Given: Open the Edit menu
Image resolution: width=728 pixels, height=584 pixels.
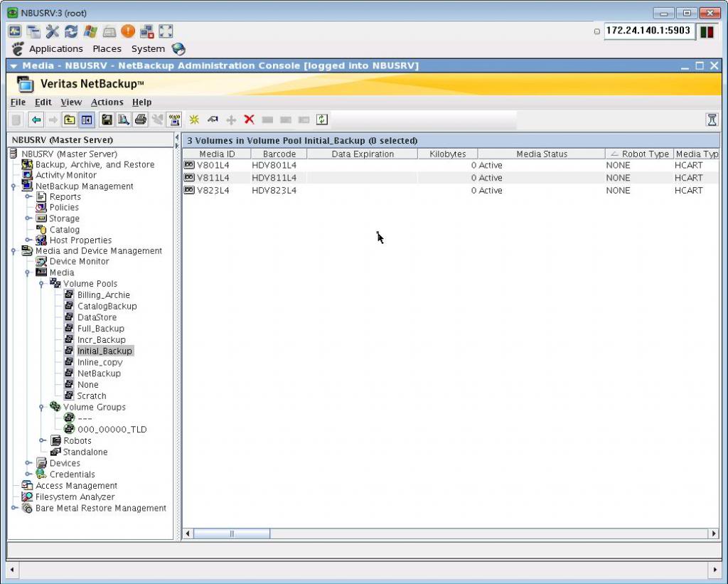Looking at the screenshot, I should point(43,102).
